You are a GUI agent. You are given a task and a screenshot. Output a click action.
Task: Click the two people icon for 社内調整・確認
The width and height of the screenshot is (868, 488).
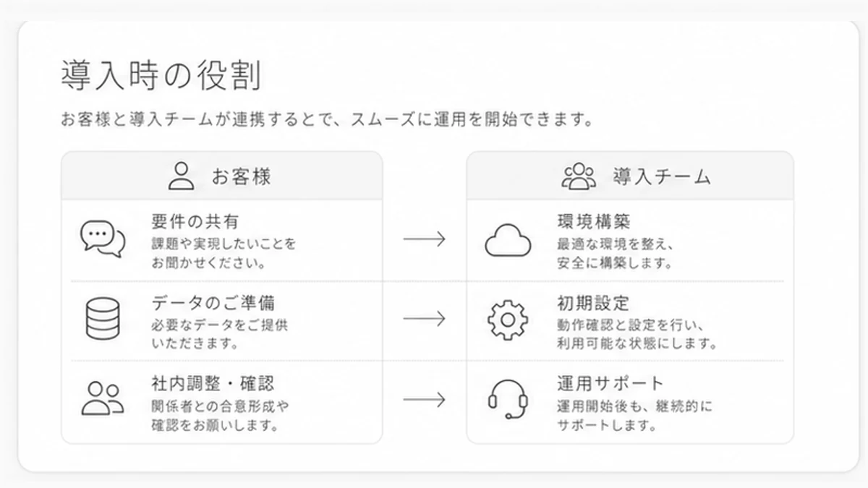point(102,398)
